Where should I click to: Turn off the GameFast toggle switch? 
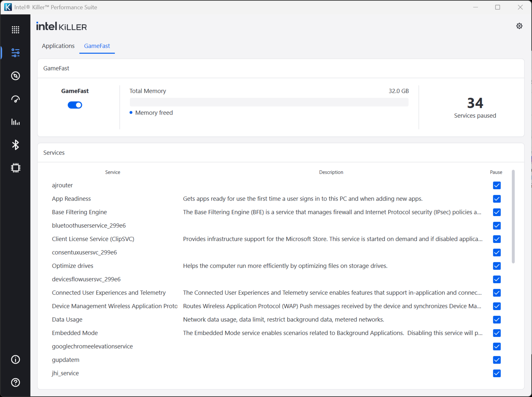coord(75,105)
